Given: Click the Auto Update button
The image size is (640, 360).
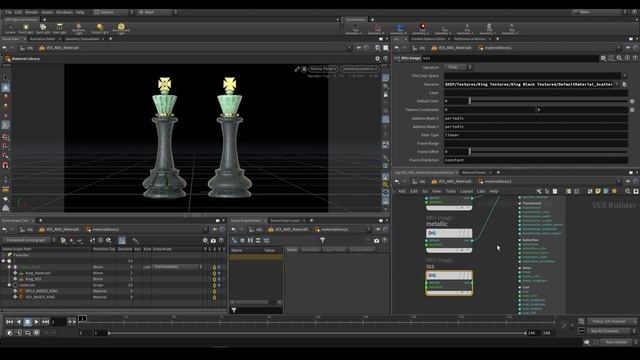Looking at the screenshot, I should click(x=616, y=342).
